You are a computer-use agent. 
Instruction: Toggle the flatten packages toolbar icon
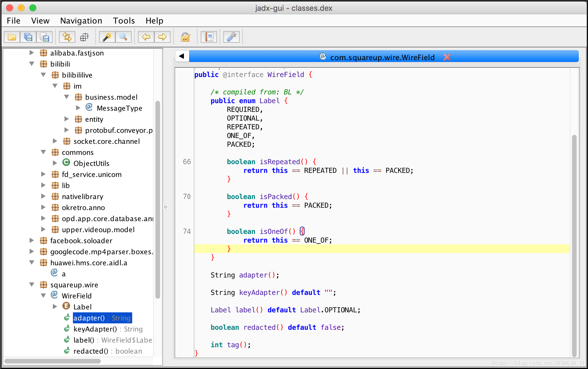pyautogui.click(x=84, y=37)
